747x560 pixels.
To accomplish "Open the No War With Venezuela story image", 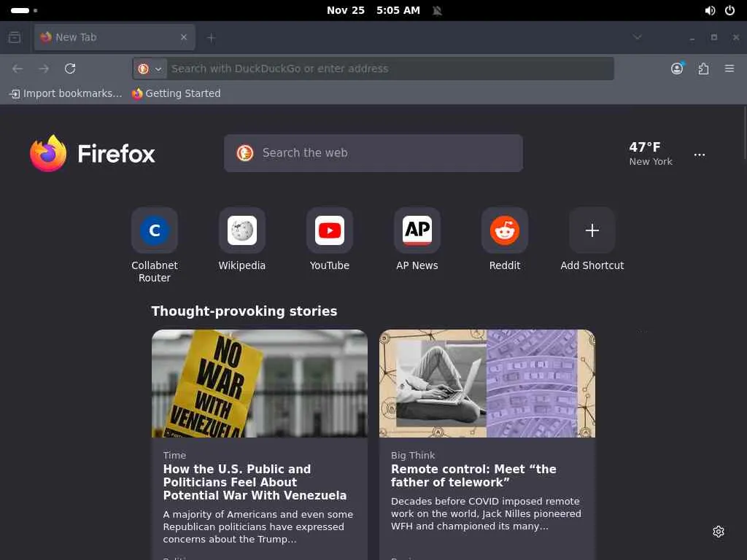I will point(260,384).
